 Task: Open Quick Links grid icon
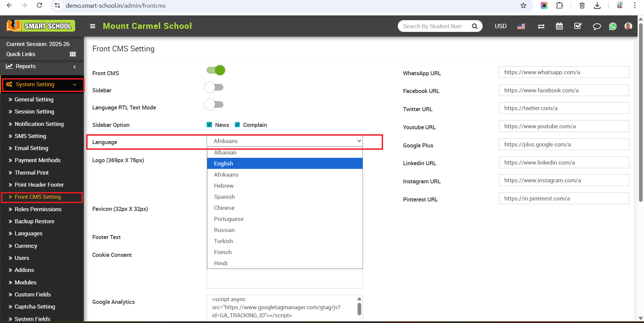pos(72,54)
